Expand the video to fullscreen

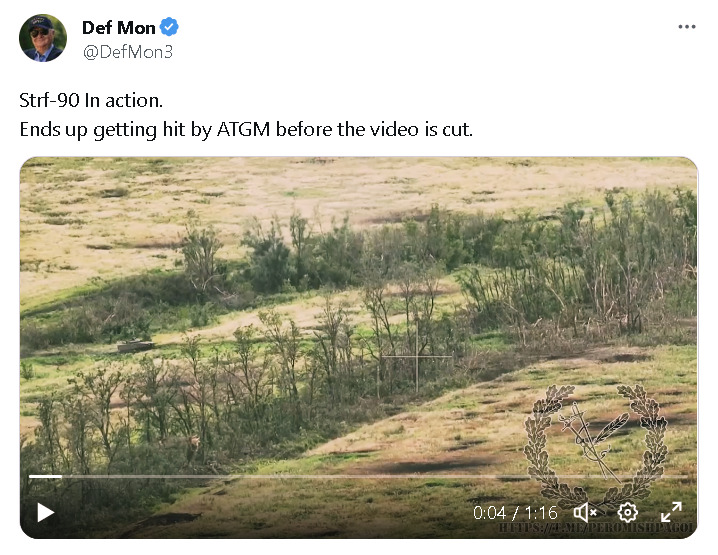671,512
